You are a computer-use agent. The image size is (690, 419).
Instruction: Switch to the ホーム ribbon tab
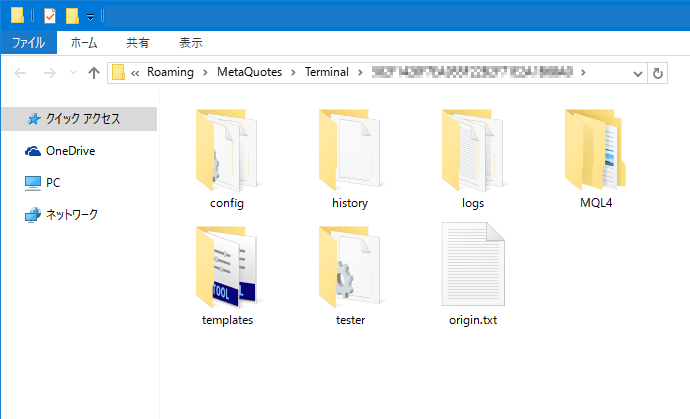coord(84,43)
